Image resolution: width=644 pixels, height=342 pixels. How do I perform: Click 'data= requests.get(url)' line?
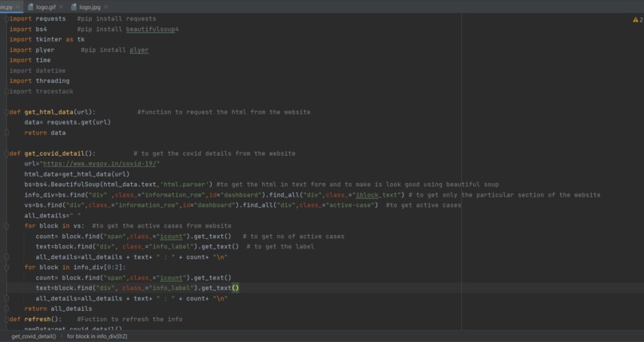[67, 122]
